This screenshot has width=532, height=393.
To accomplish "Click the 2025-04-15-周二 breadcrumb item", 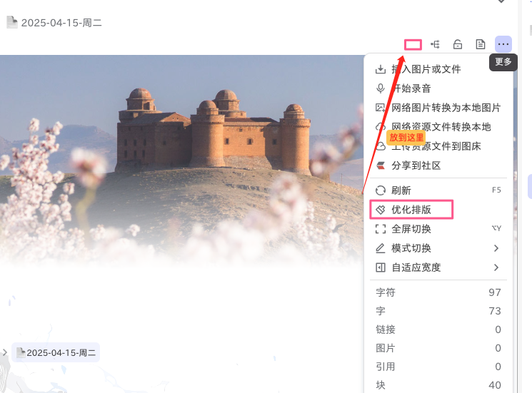I will 56,352.
